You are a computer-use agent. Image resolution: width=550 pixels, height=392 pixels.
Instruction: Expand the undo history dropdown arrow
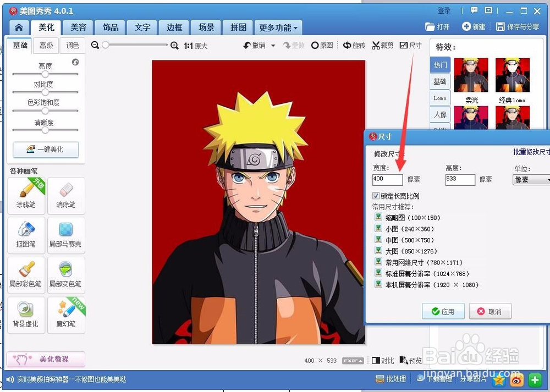pos(273,46)
